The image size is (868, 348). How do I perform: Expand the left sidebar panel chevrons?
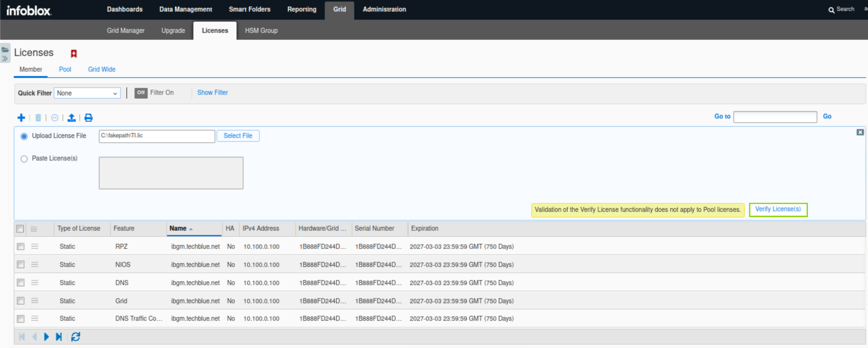5,59
